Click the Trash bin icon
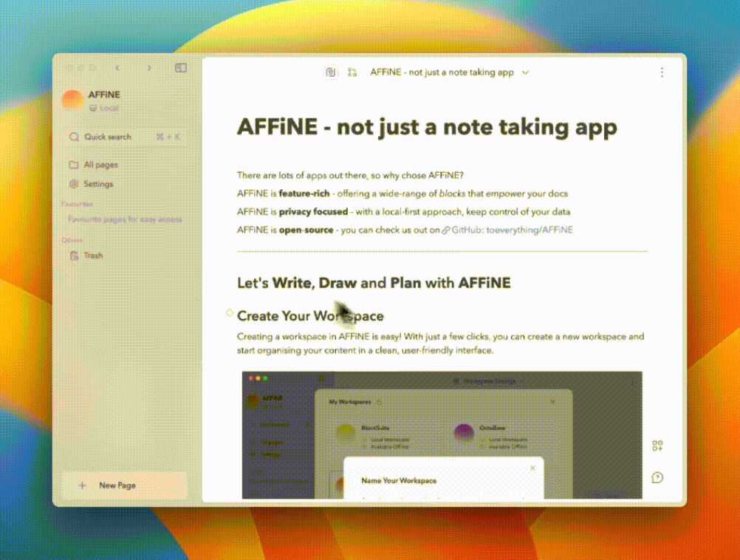This screenshot has height=560, width=740. point(74,256)
